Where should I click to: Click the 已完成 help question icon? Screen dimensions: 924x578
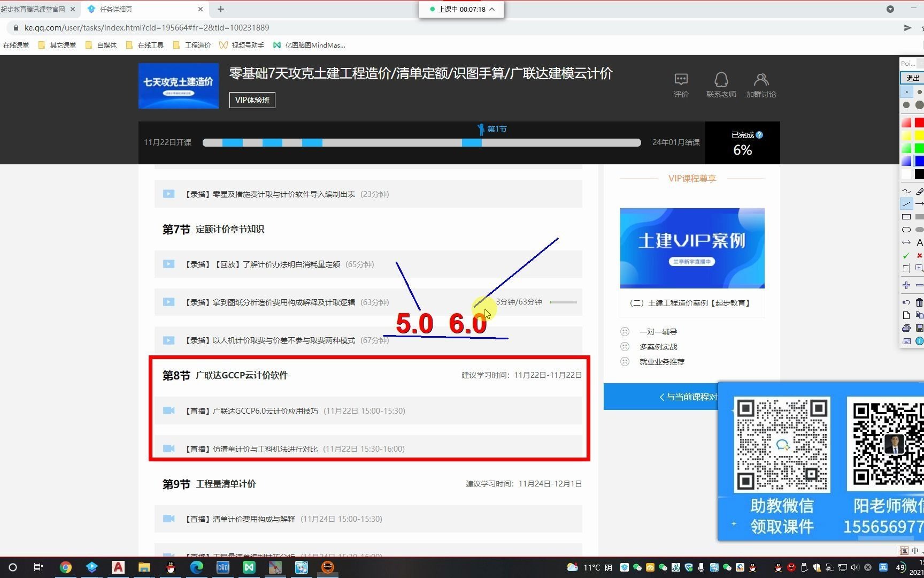coord(759,135)
